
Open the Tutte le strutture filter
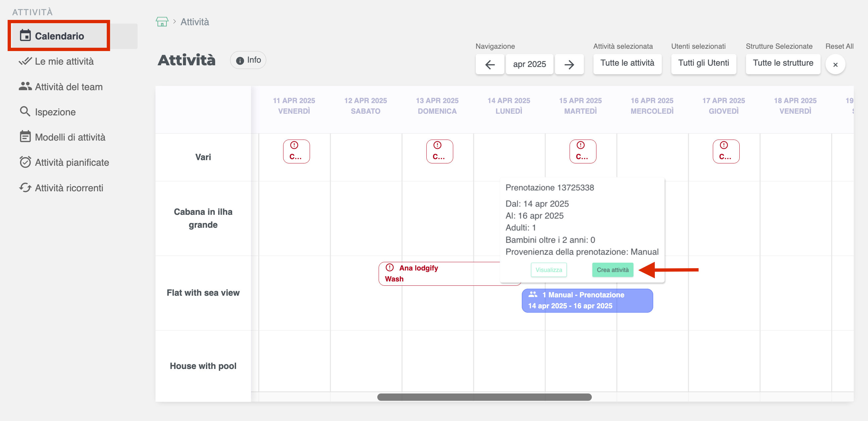[x=783, y=63]
